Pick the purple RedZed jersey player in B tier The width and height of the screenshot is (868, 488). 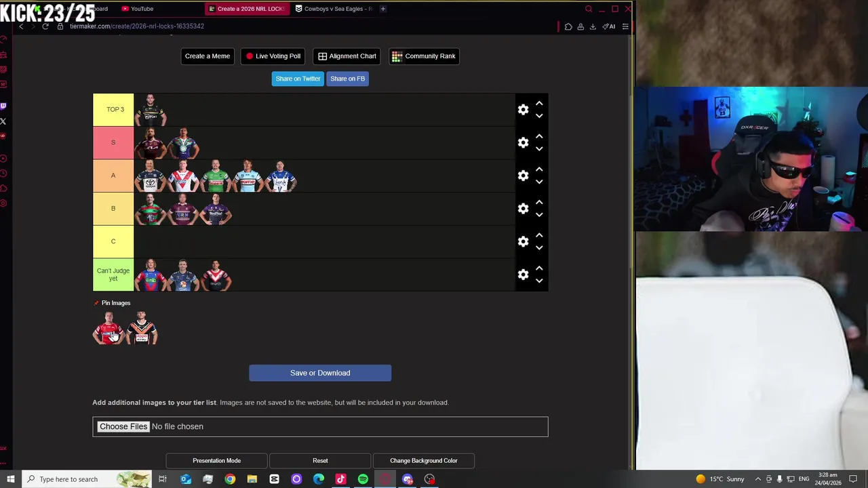point(216,209)
